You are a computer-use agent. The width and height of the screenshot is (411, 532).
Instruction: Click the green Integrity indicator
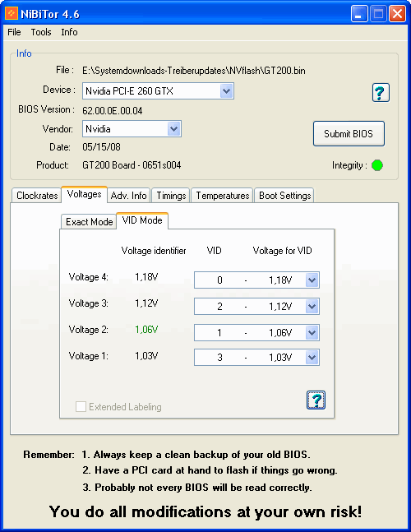[376, 165]
